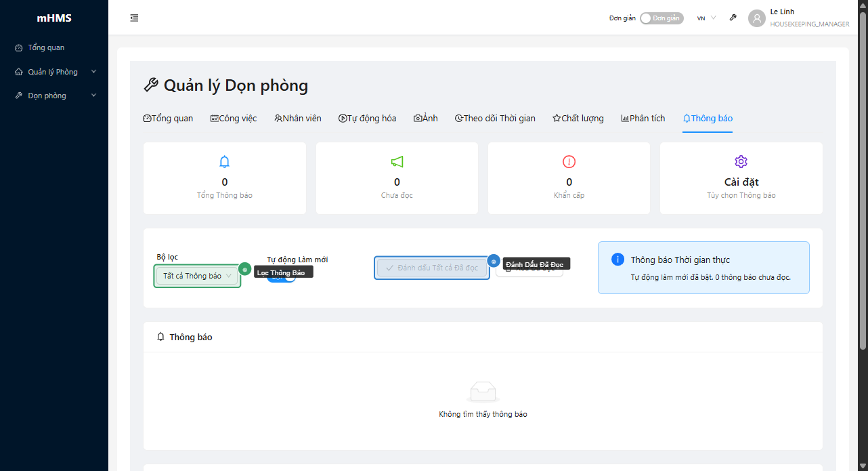Toggle the Tự động Làm mới switch
The image size is (868, 471).
[x=289, y=278]
